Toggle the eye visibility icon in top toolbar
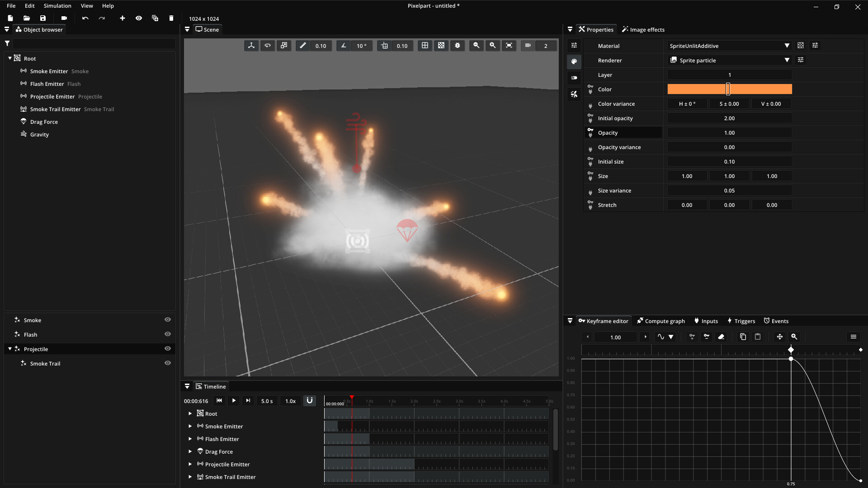 point(139,19)
